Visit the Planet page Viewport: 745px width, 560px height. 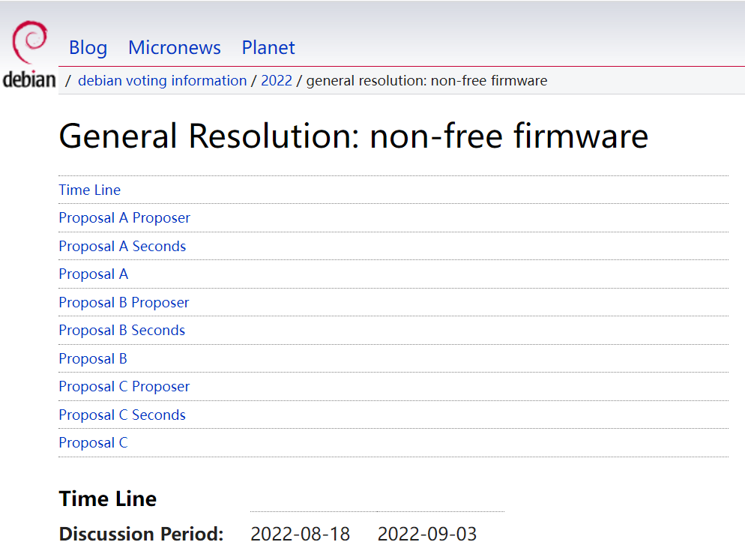268,47
